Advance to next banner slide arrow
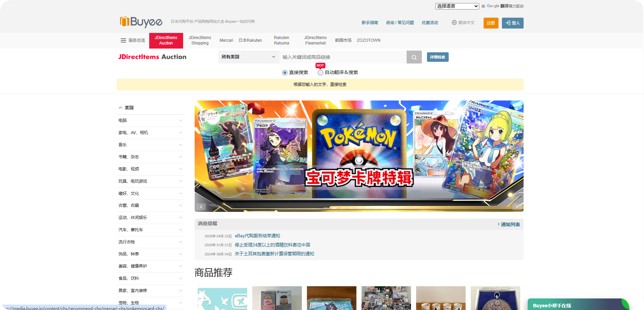 [516, 207]
